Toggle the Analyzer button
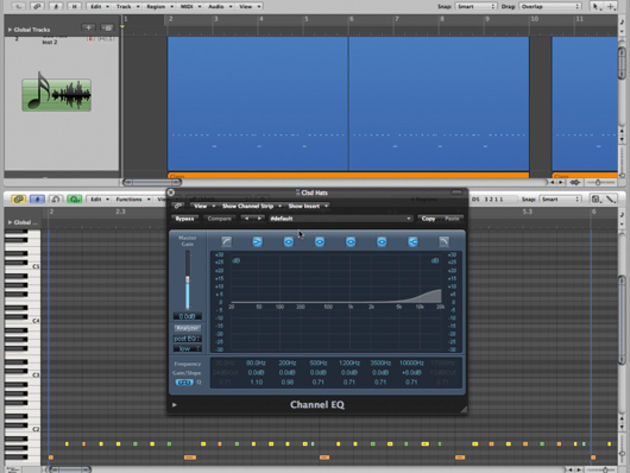This screenshot has width=630, height=473. point(187,328)
